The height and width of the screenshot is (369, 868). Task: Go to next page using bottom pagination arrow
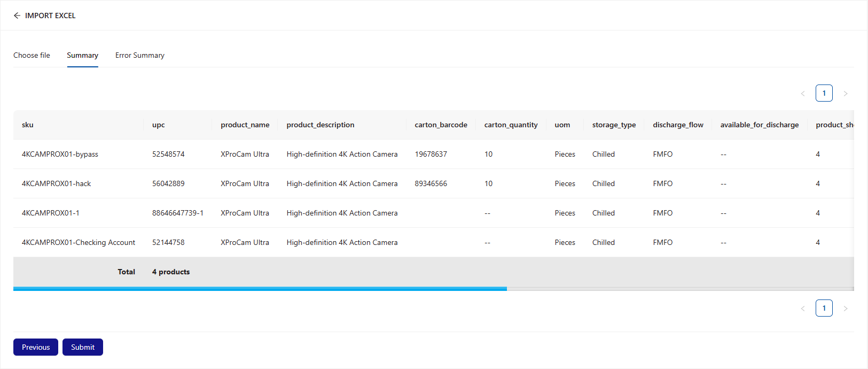tap(846, 309)
